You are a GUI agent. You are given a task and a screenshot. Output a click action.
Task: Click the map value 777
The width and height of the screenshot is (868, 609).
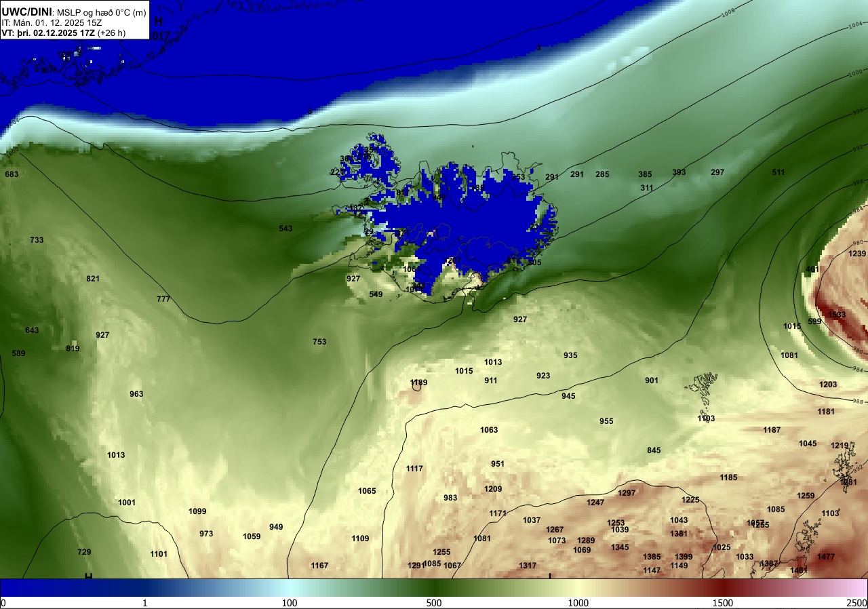pyautogui.click(x=163, y=299)
